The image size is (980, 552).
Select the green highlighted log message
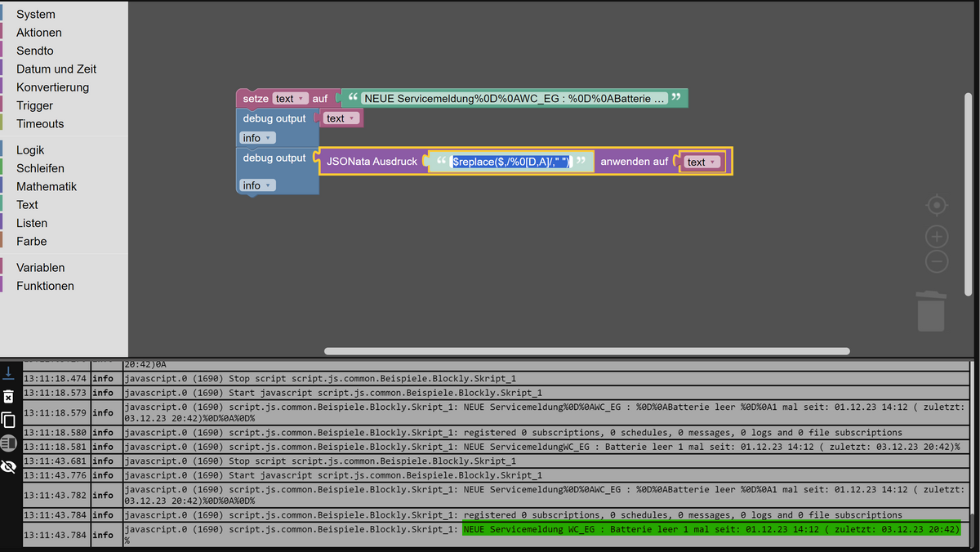click(710, 529)
